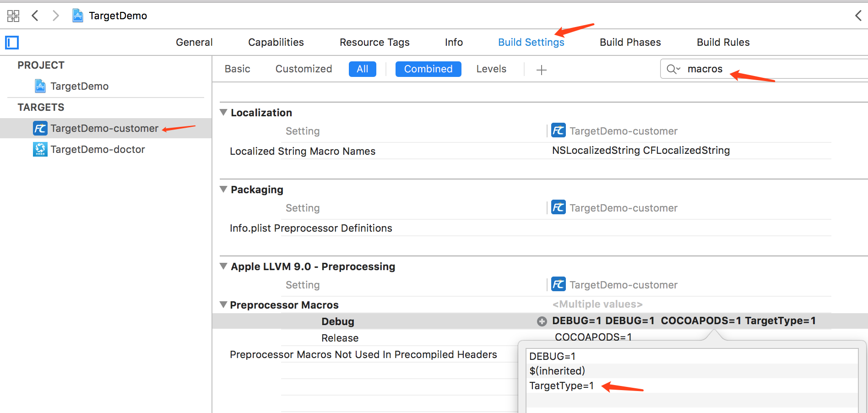Go forward with the right chevron
The image size is (868, 413).
(x=55, y=16)
